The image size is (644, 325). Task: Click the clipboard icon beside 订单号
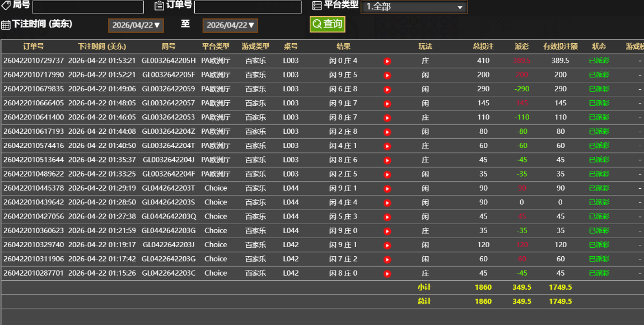(x=160, y=6)
